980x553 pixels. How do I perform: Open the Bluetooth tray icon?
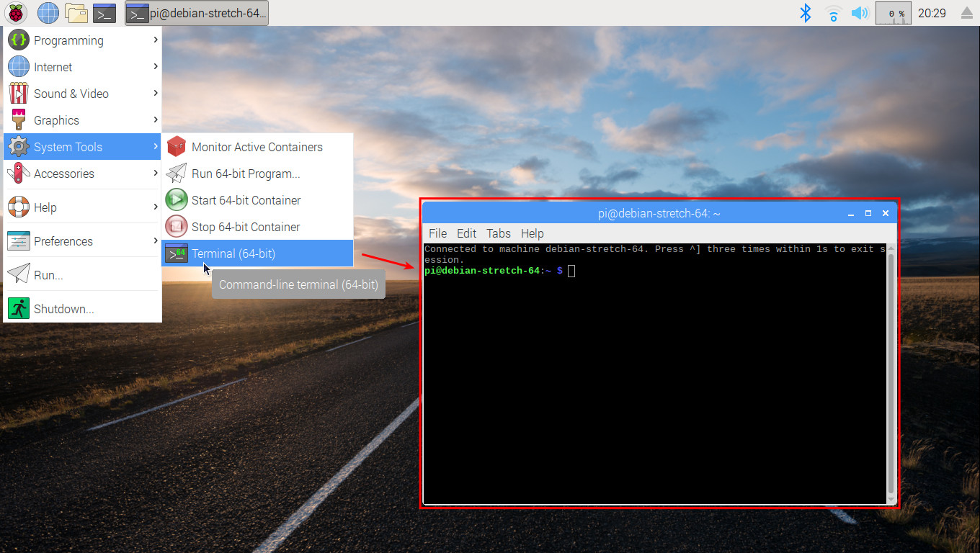pyautogui.click(x=806, y=13)
